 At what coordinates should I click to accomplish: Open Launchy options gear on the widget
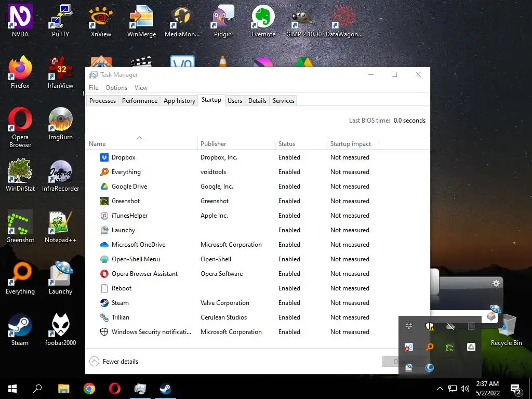[x=496, y=284]
